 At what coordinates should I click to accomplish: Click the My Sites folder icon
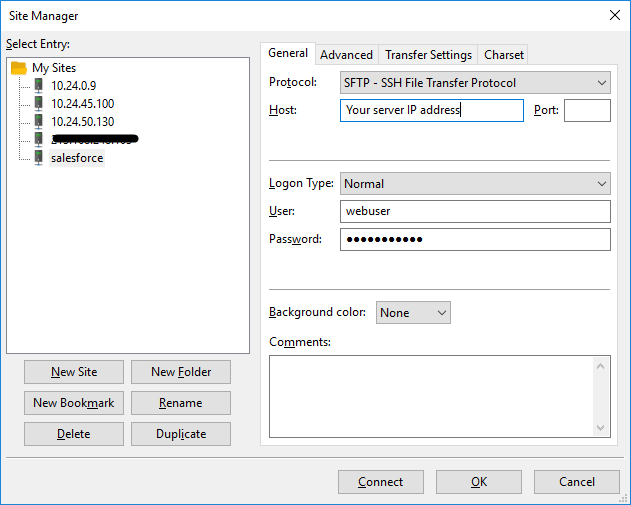19,68
